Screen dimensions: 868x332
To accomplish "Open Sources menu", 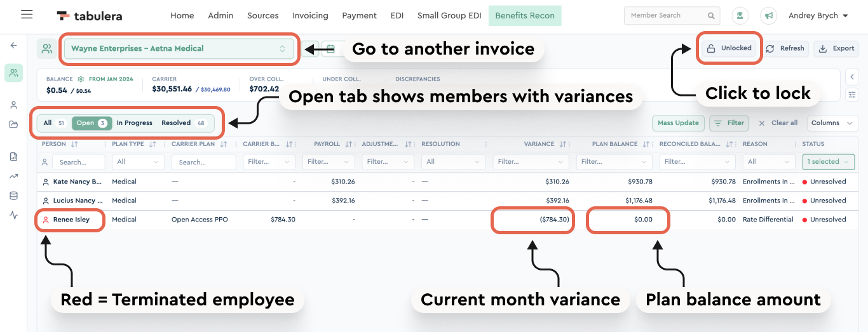I will pyautogui.click(x=263, y=15).
